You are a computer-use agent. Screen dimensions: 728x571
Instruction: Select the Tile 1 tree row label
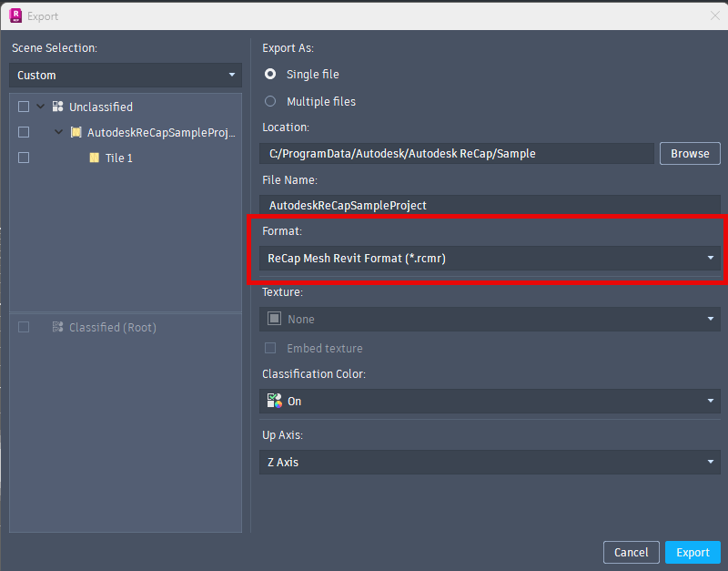click(x=119, y=158)
